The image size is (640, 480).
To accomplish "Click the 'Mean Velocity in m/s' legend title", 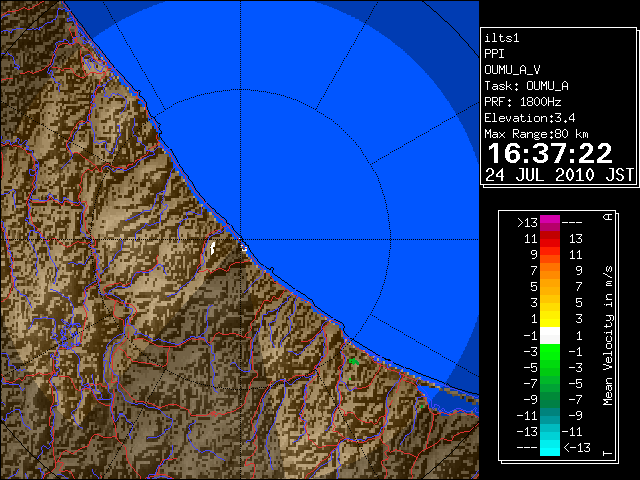I will coord(608,336).
